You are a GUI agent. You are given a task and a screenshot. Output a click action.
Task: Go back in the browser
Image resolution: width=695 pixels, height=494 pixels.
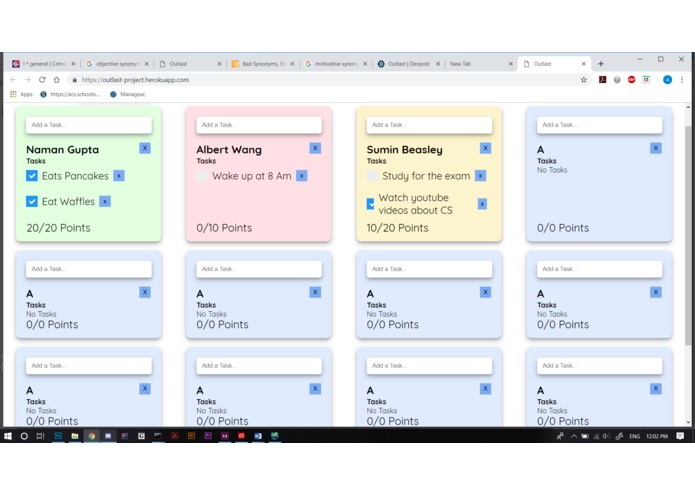(x=13, y=80)
